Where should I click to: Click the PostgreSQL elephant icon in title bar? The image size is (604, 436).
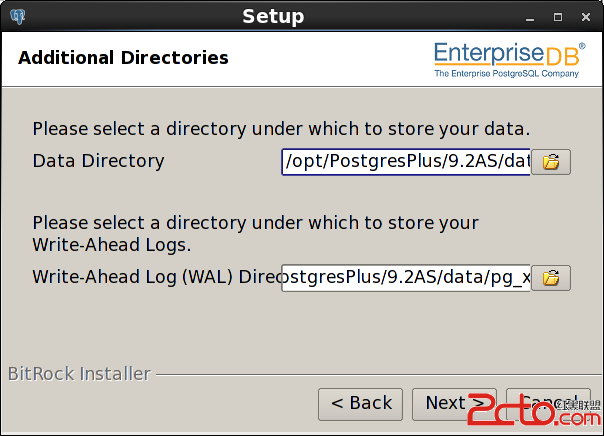click(18, 17)
